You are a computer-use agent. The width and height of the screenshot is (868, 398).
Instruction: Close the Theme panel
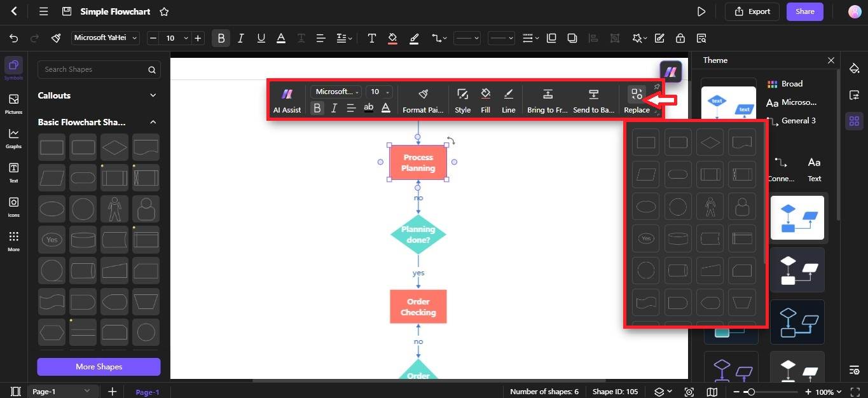tap(830, 60)
